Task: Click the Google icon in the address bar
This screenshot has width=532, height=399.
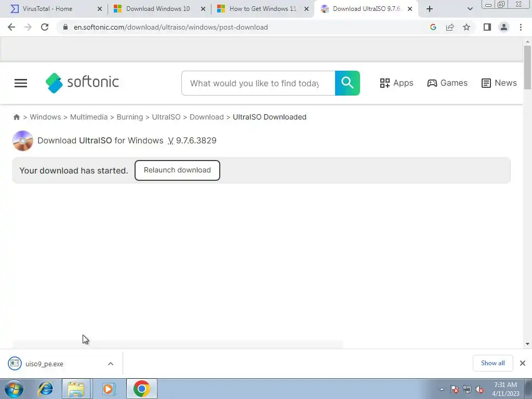Action: point(433,27)
